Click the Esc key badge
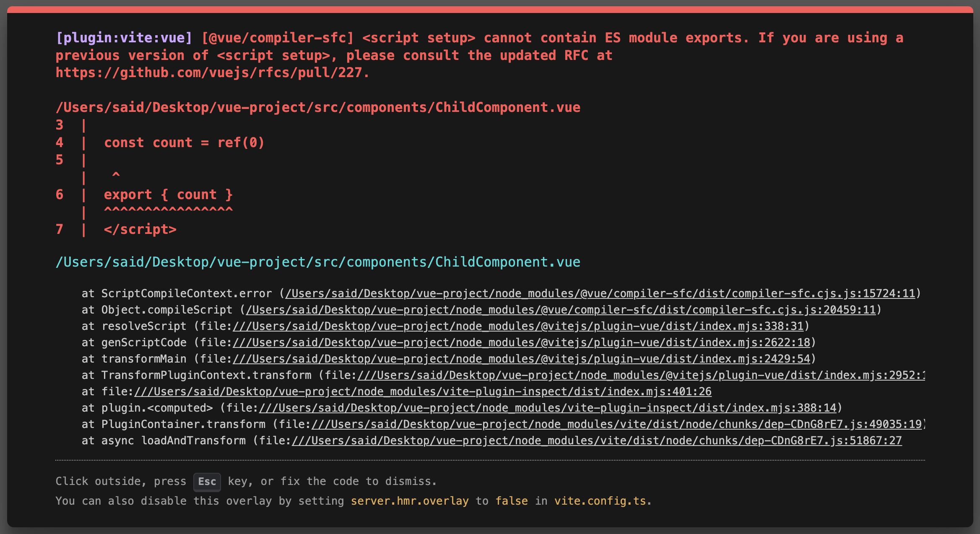This screenshot has height=534, width=980. click(x=207, y=482)
